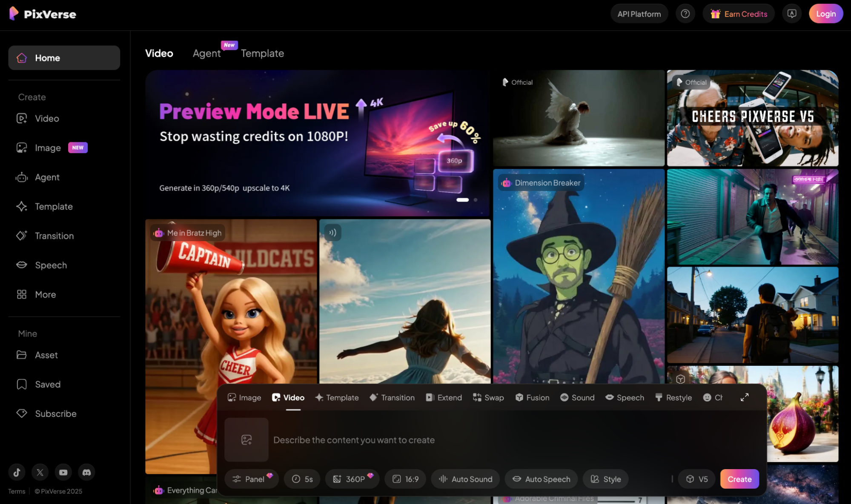This screenshot has height=504, width=851.
Task: Open Saved under Mine
Action: click(64, 384)
